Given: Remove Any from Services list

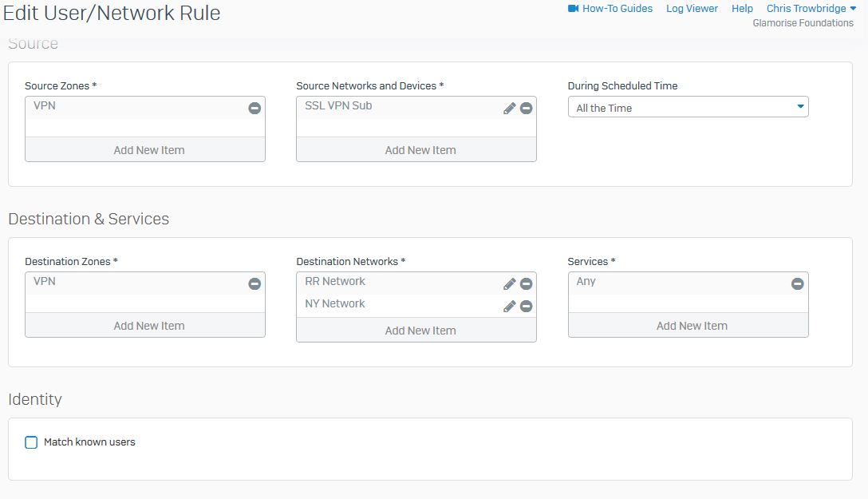Looking at the screenshot, I should pyautogui.click(x=797, y=283).
